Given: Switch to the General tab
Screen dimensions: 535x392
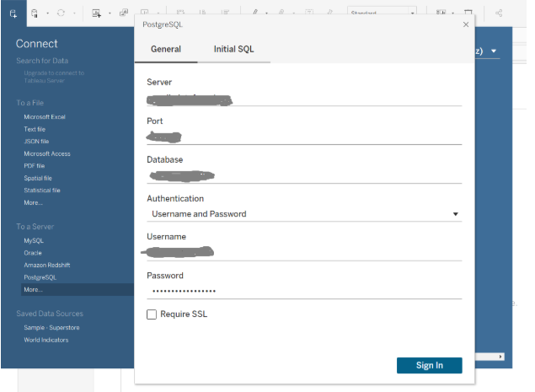Looking at the screenshot, I should tap(166, 49).
